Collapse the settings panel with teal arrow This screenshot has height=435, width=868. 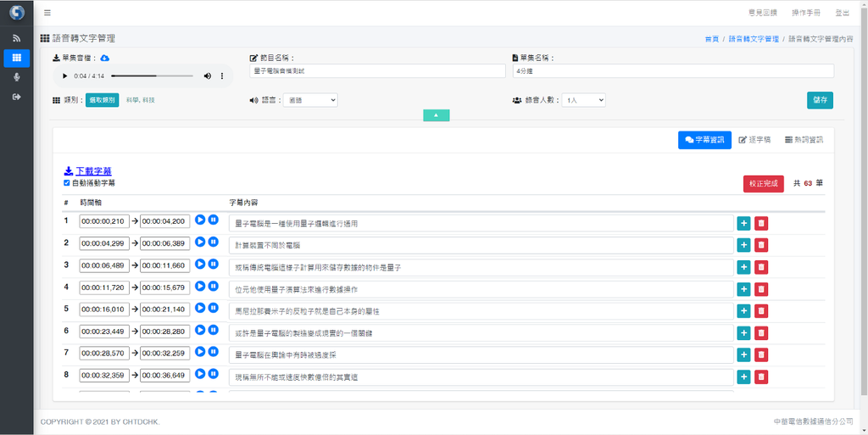coord(437,115)
